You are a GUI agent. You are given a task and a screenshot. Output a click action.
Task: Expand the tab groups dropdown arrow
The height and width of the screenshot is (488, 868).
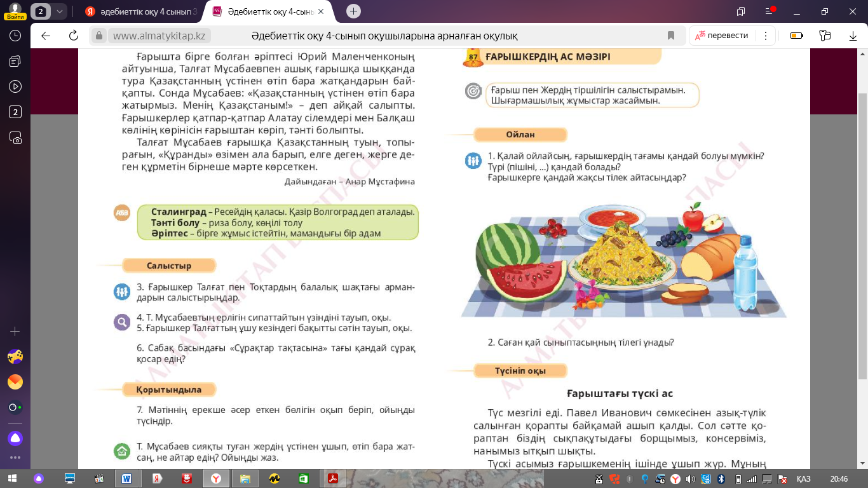(x=59, y=11)
